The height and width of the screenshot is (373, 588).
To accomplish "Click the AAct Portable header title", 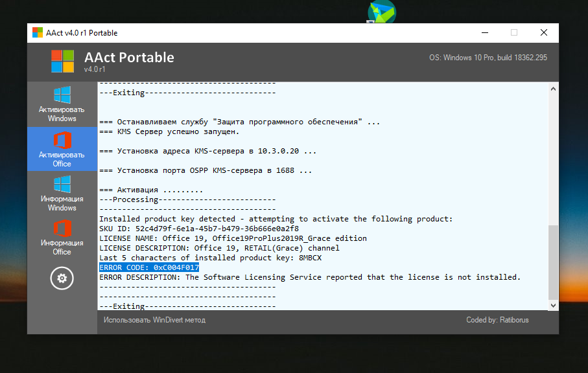I will (130, 57).
